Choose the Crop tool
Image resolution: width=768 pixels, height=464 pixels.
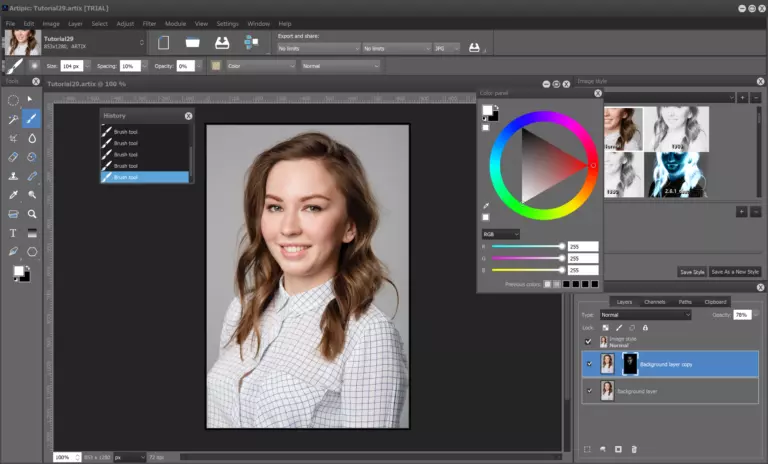[x=13, y=138]
